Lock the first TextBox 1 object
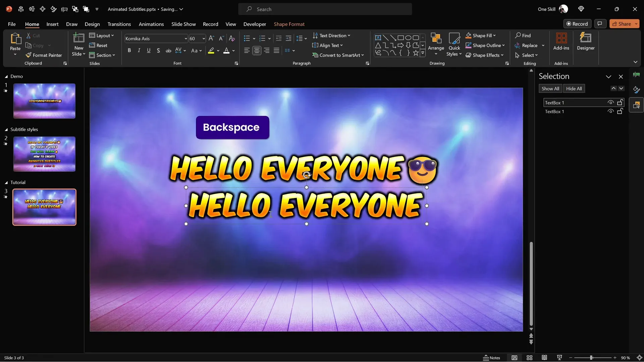644x362 pixels. [x=620, y=103]
